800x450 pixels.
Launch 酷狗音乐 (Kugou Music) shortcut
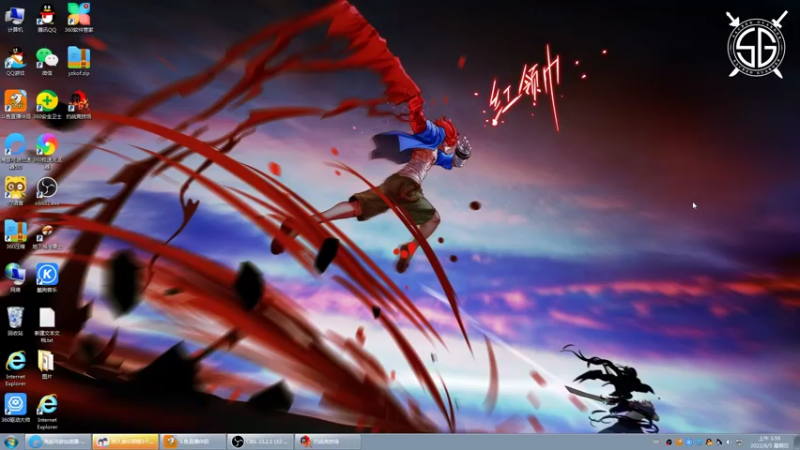coord(47,278)
